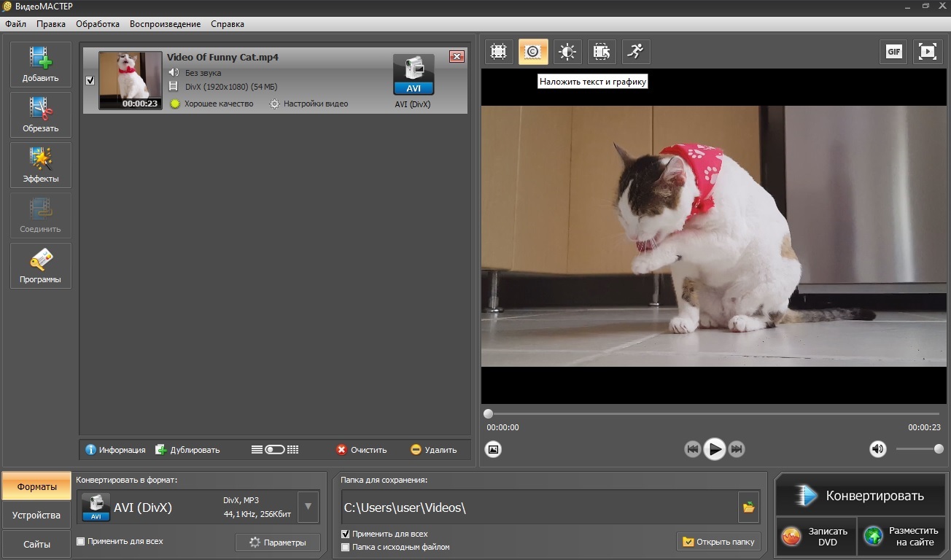951x560 pixels.
Task: Enable Применить для всех under format
Action: pyautogui.click(x=80, y=542)
